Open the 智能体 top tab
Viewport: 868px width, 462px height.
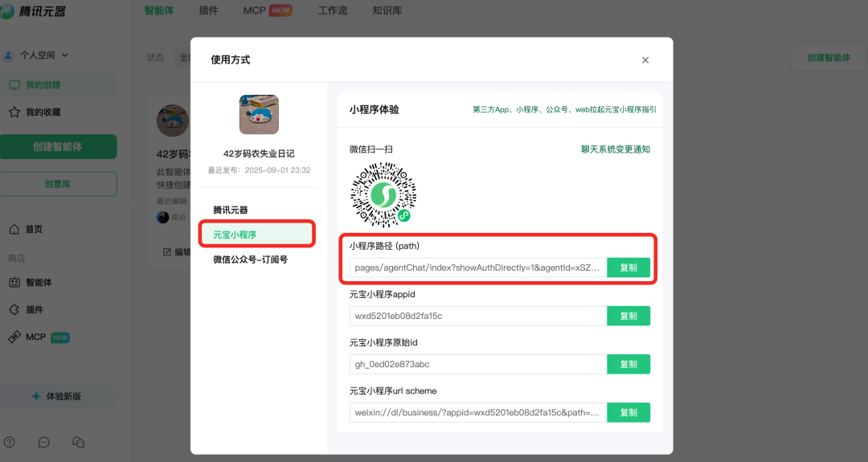159,10
